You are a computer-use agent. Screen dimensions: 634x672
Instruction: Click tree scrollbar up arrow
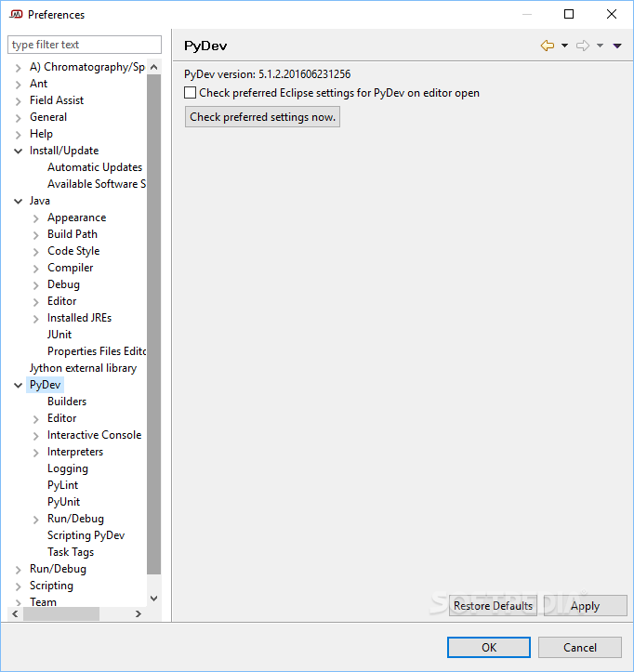(x=154, y=67)
